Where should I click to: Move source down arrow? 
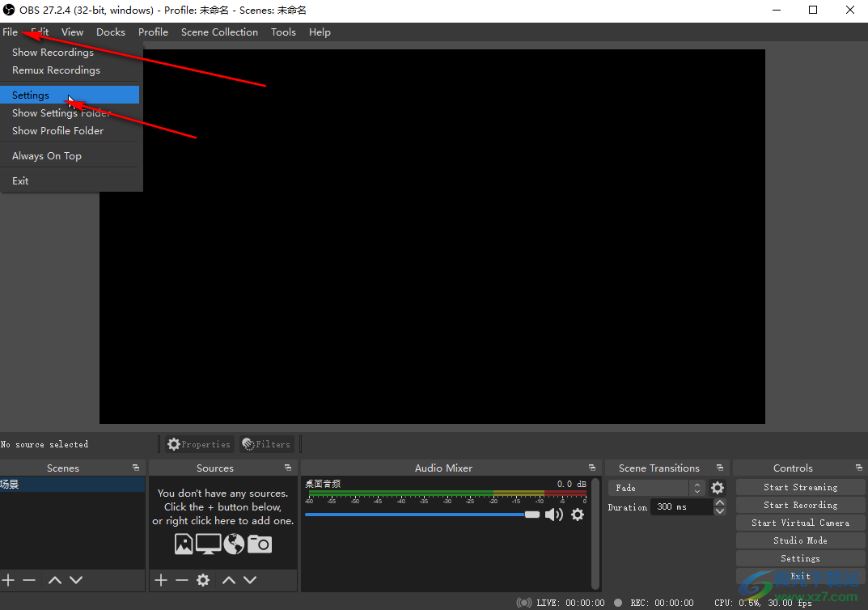tap(250, 580)
